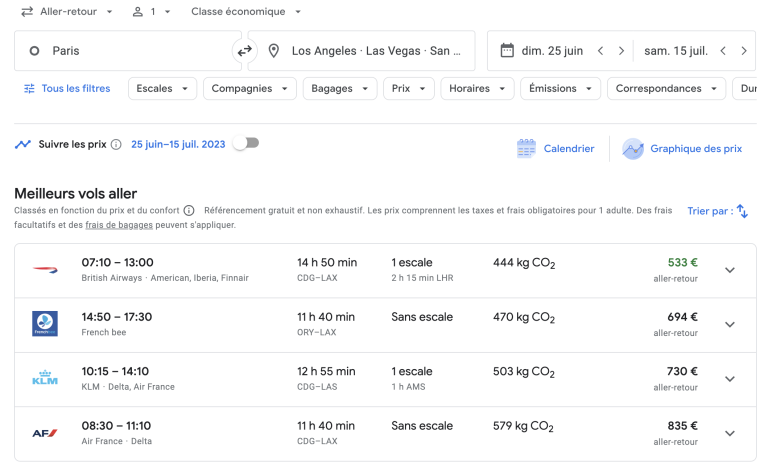Image resolution: width=768 pixels, height=471 pixels.
Task: Open the Bagages filter dropdown
Action: [340, 89]
